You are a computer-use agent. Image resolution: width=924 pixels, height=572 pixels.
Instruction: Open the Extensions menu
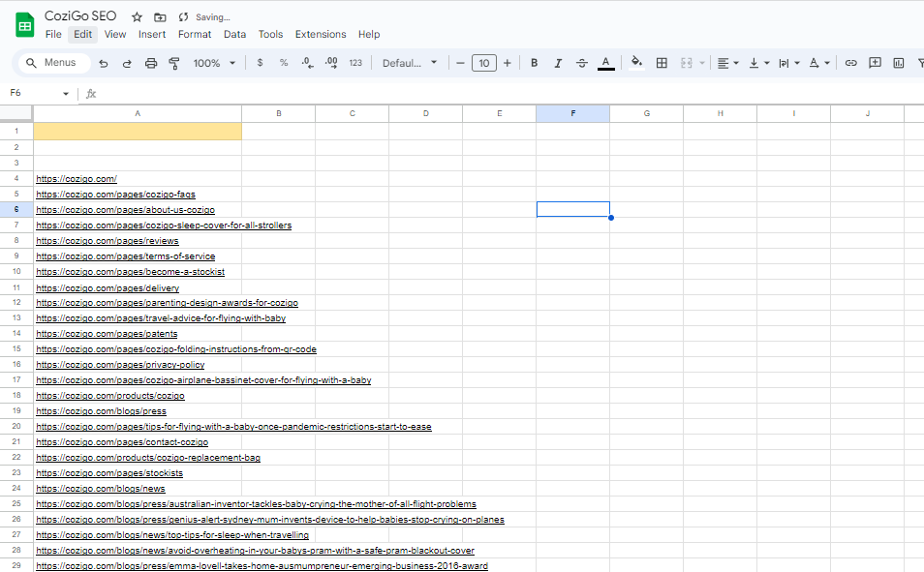tap(321, 34)
